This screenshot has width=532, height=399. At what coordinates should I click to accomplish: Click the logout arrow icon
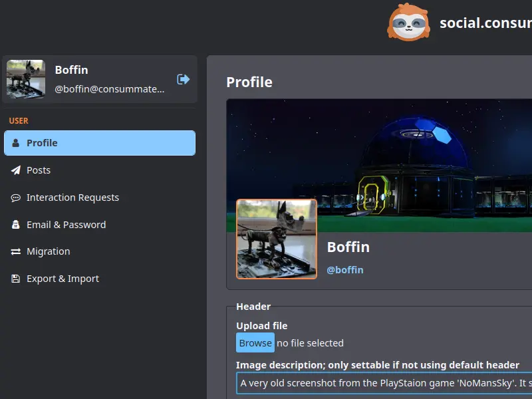point(183,79)
